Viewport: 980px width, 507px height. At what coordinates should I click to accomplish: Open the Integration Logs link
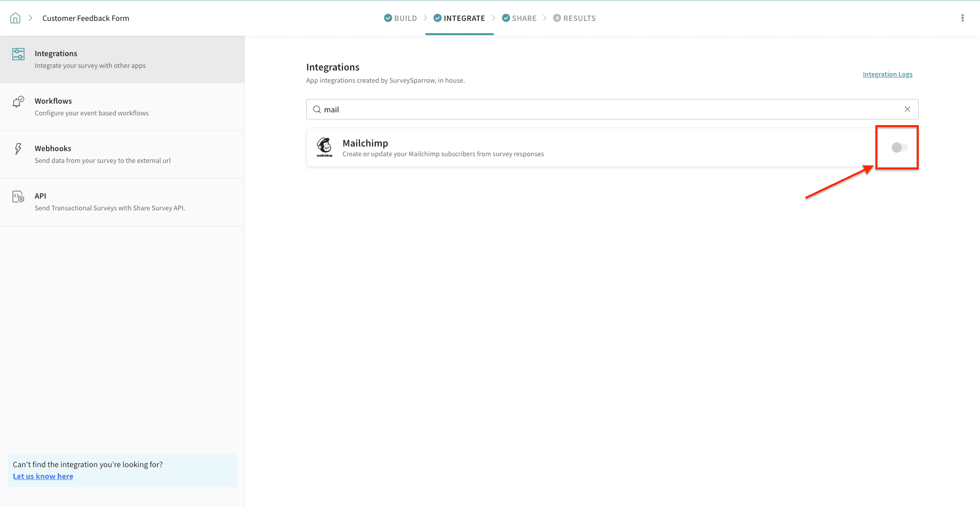(x=887, y=75)
